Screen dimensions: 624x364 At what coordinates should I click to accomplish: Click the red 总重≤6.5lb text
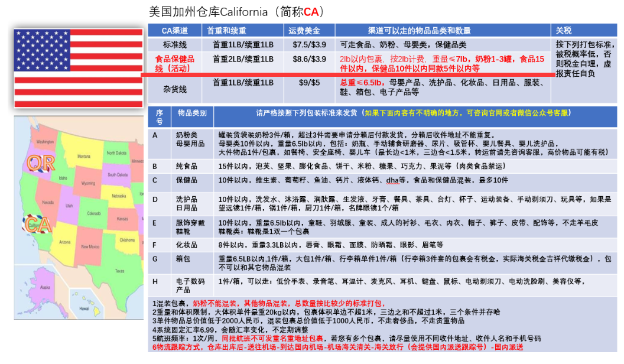point(362,83)
